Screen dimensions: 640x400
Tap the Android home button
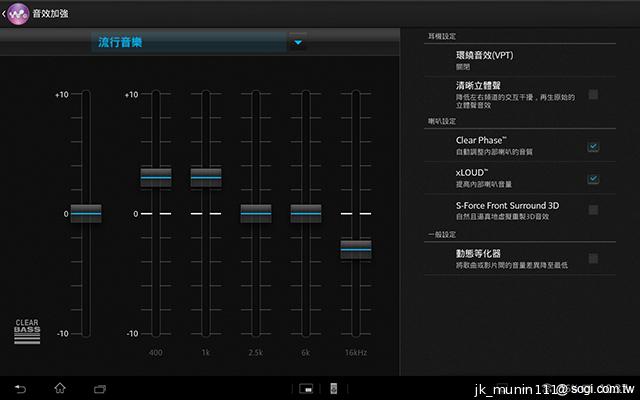[x=60, y=388]
